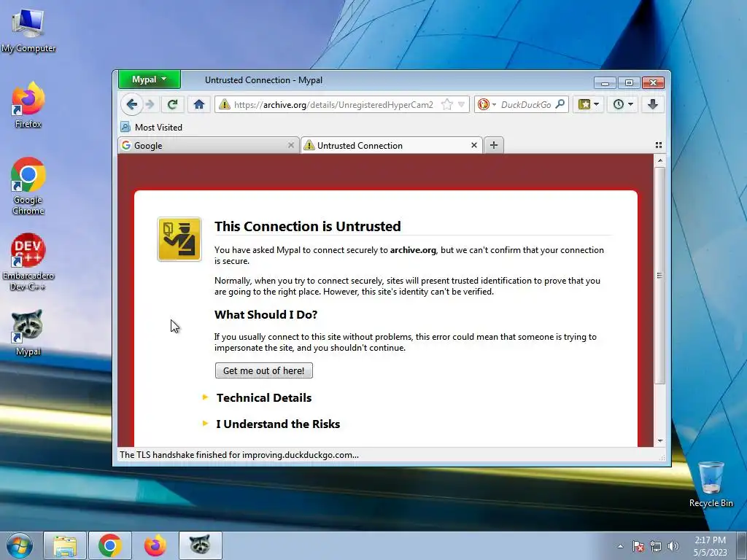747x560 pixels.
Task: Go back using the back arrow
Action: pos(132,104)
